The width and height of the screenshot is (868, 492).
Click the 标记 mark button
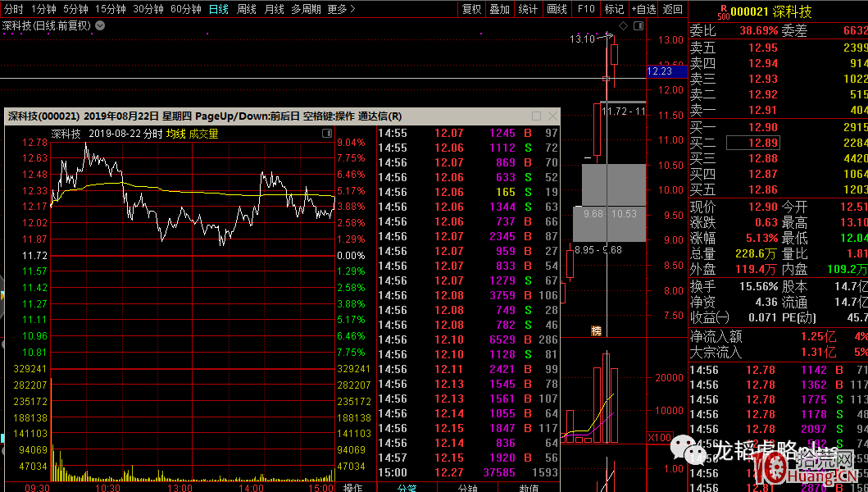point(614,9)
